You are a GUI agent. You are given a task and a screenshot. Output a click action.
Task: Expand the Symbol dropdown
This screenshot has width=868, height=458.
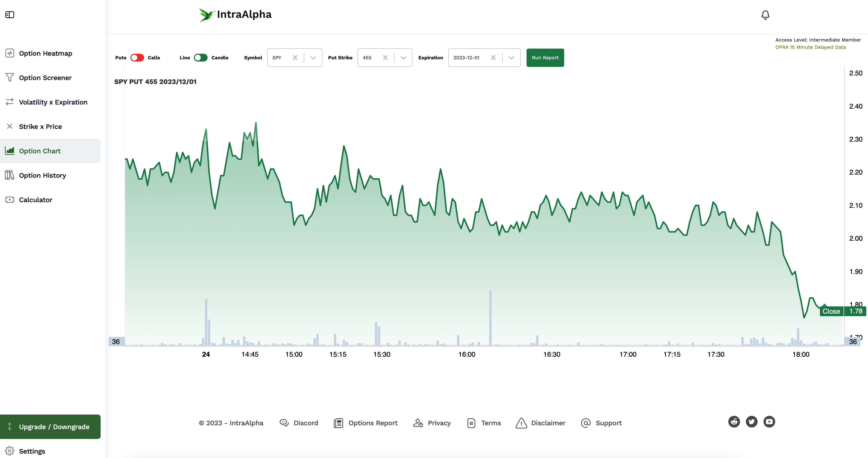click(313, 58)
